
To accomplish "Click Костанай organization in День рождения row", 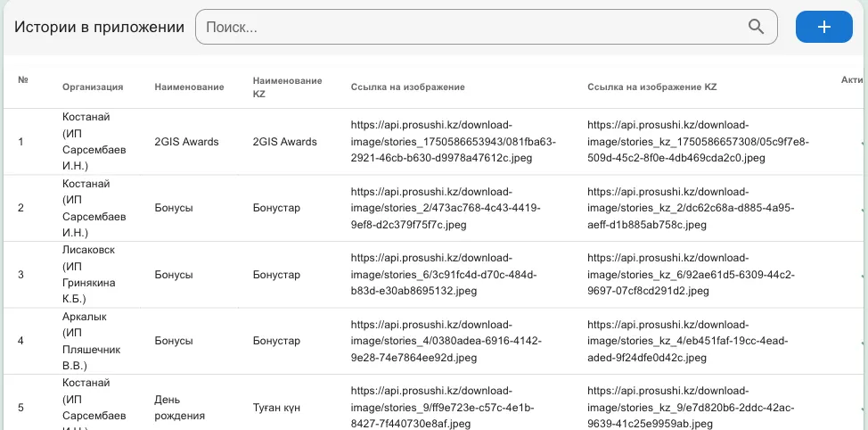I will click(94, 406).
